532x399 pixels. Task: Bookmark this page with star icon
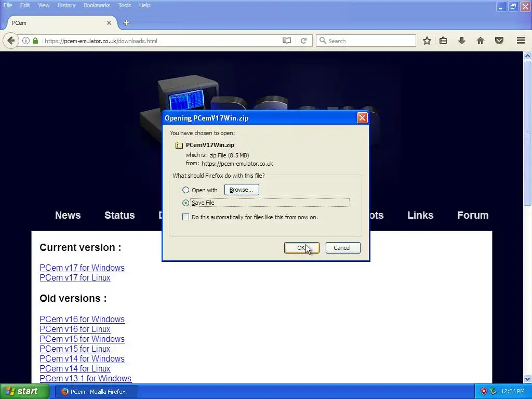(x=427, y=41)
